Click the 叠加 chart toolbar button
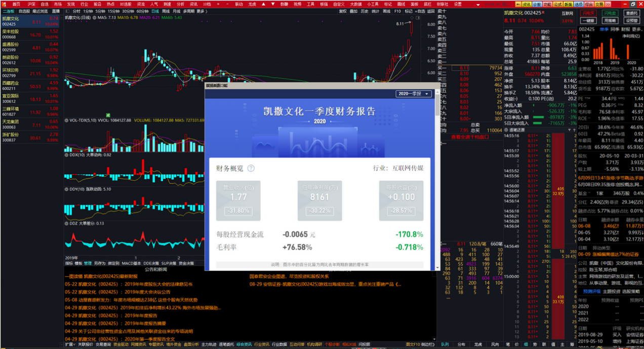Screen dimensions: 644x349 [353, 11]
